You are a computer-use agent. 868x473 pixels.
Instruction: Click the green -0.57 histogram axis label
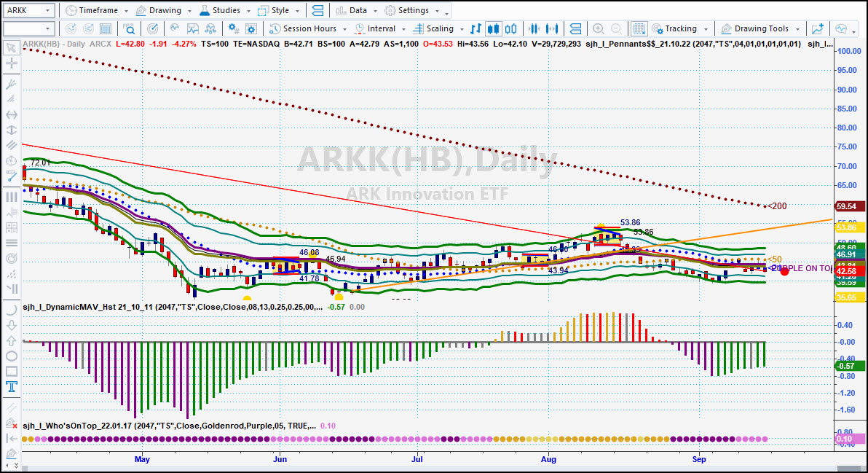848,366
